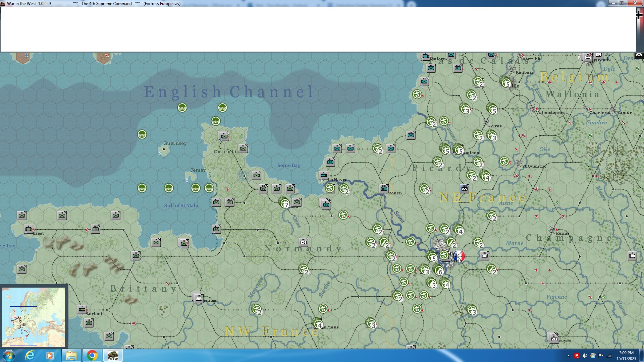Image resolution: width=644 pixels, height=362 pixels.
Task: Select the HQ counter next to Brussels
Action: pyautogui.click(x=599, y=55)
